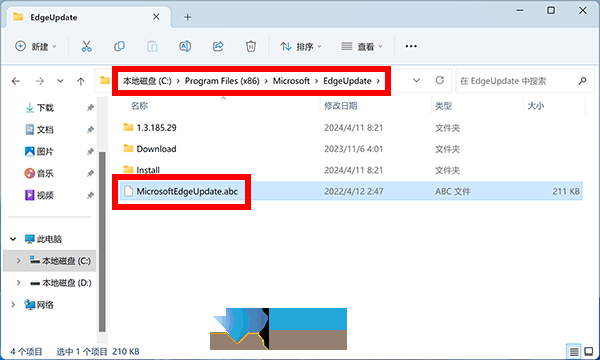600x360 pixels.
Task: Go back with the left arrow
Action: click(16, 81)
